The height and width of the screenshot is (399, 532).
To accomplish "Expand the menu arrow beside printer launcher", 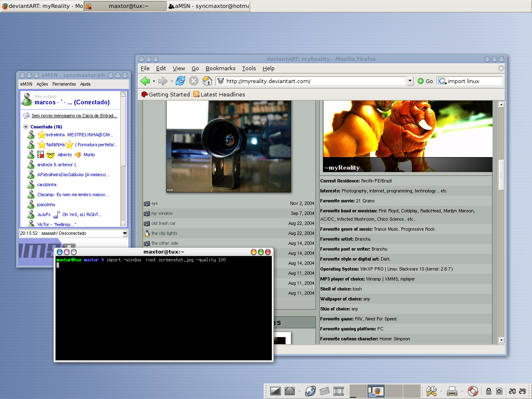I will tap(462, 392).
